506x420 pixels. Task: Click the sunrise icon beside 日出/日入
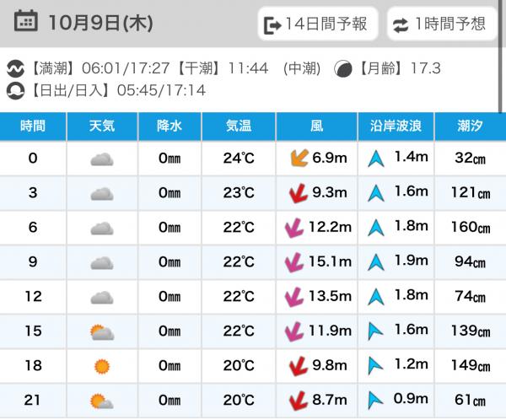16,89
